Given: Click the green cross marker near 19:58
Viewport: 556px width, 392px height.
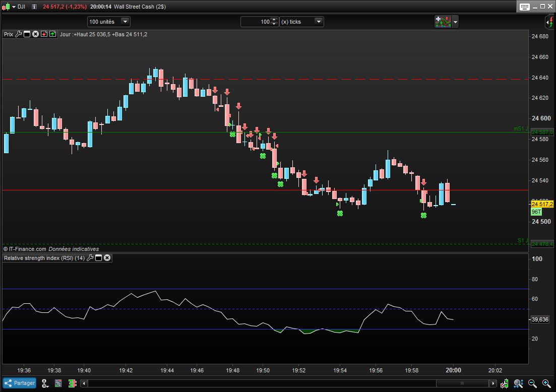Looking at the screenshot, I should [423, 215].
